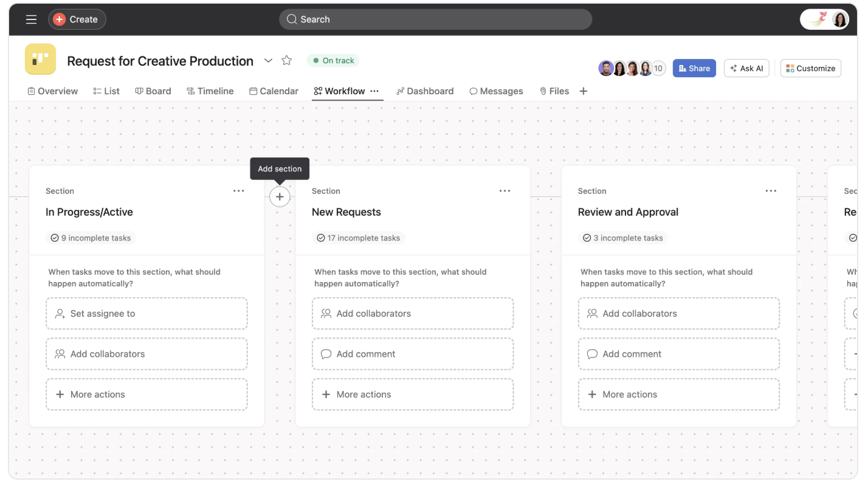Switch to the Calendar tab
The image size is (868, 490).
(x=274, y=91)
